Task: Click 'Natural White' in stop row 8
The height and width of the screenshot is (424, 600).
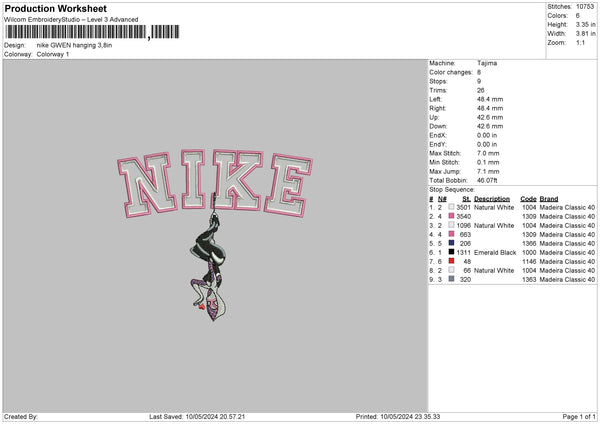Action: coord(494,271)
